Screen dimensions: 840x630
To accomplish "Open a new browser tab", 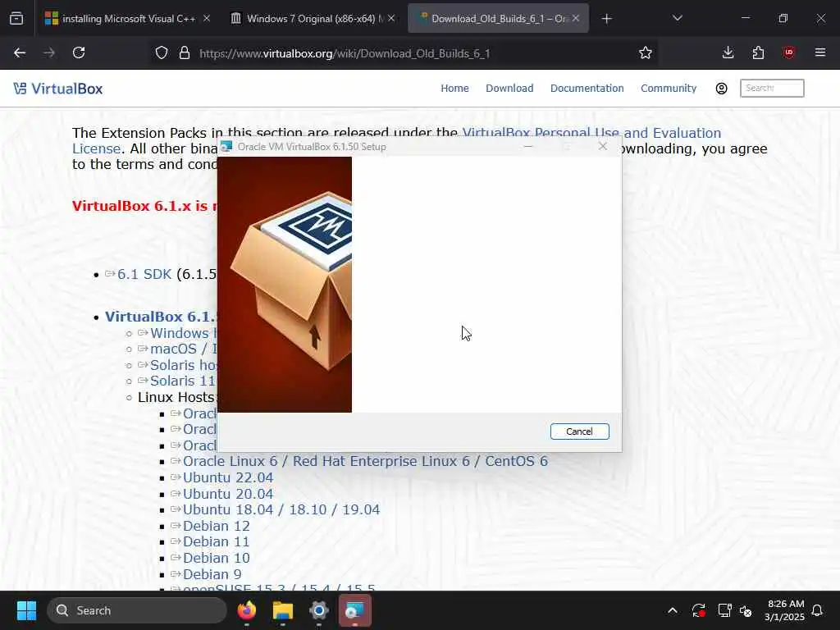I will point(606,19).
